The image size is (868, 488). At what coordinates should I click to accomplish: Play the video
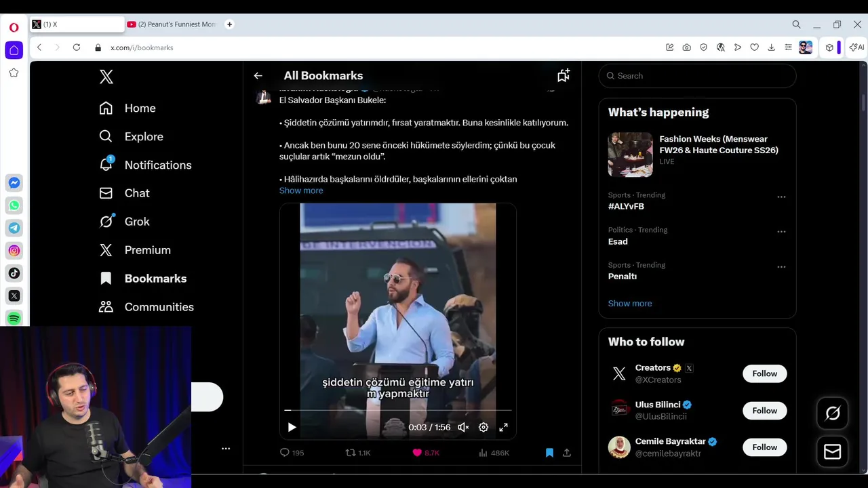click(x=292, y=427)
